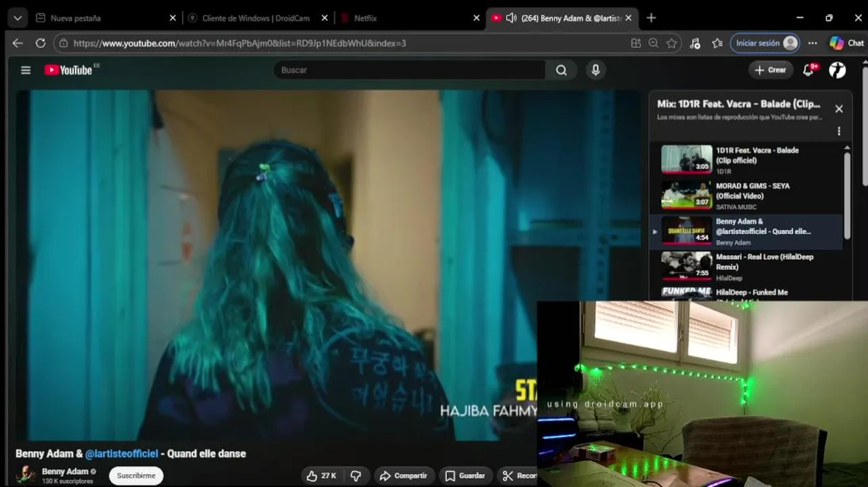
Task: Open the YouTube hamburger guide menu
Action: pyautogui.click(x=26, y=70)
